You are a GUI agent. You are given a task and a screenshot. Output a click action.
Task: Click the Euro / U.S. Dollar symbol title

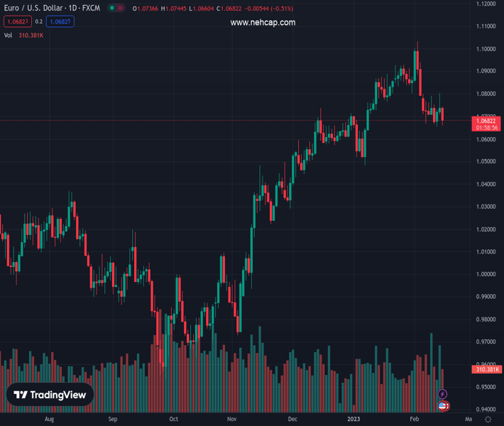tap(51, 8)
